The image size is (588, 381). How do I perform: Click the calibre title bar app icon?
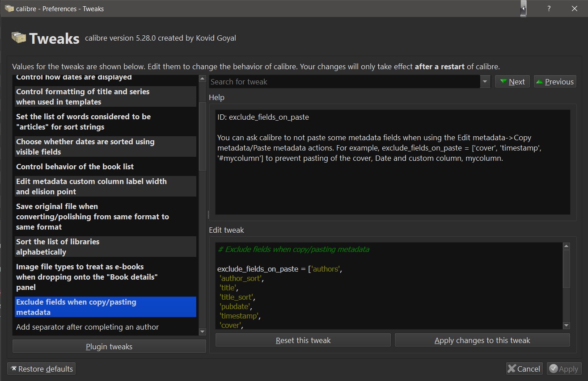point(9,8)
